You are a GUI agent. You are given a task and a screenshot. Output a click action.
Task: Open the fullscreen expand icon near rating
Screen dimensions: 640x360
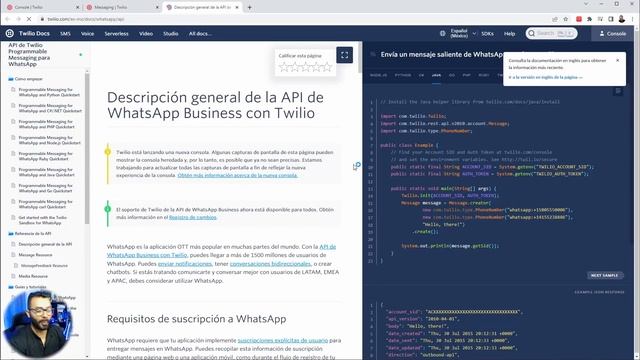point(344,55)
